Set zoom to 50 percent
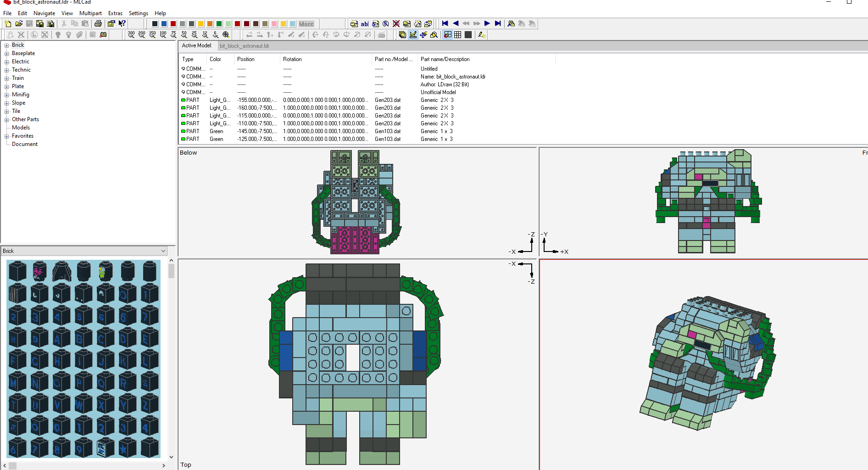 tap(184, 35)
